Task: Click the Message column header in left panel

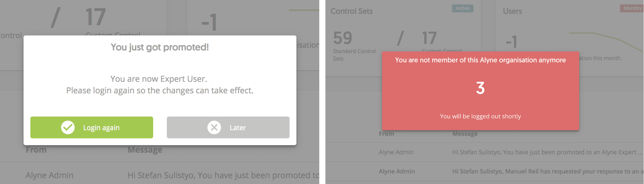Action: pyautogui.click(x=145, y=150)
